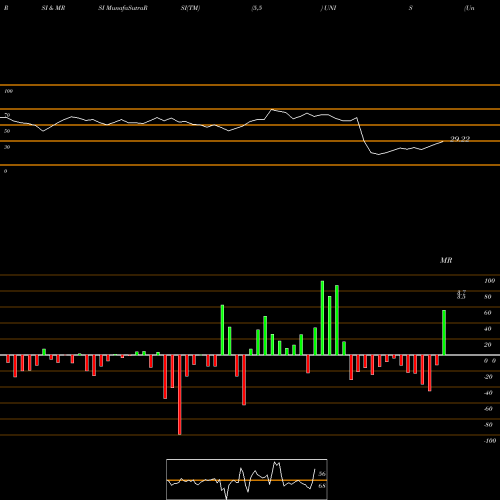Viewport: 500px width, 500px height.
Task: Click the MR axis label -20
Action: tap(488, 377)
